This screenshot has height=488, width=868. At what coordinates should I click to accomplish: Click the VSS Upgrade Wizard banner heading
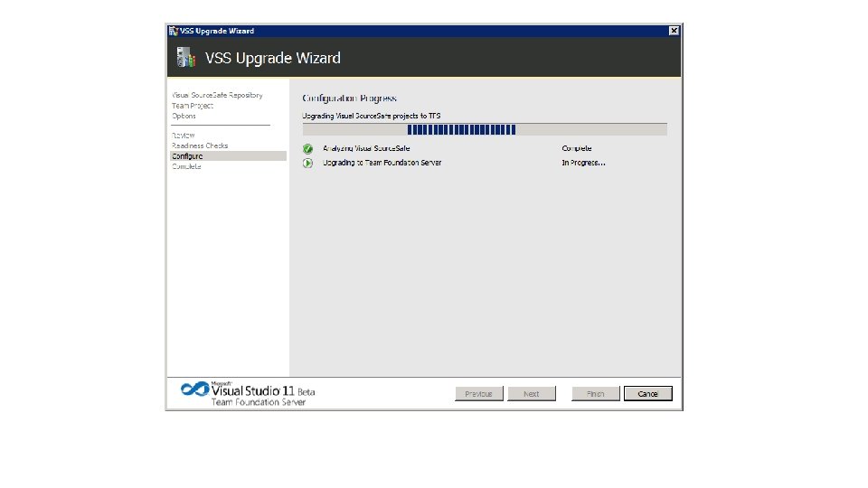point(273,58)
